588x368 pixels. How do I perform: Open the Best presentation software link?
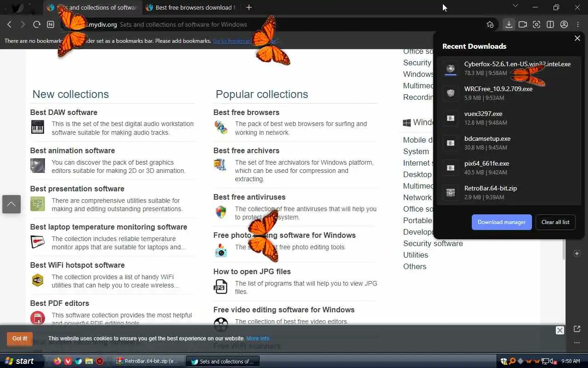[77, 189]
